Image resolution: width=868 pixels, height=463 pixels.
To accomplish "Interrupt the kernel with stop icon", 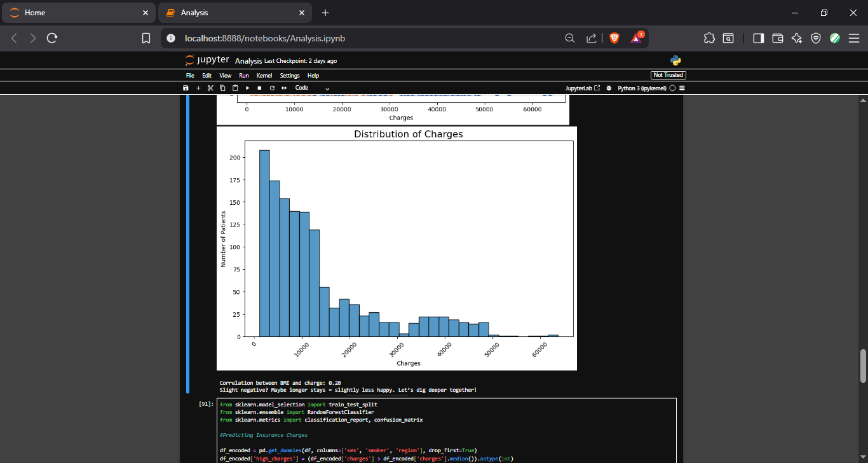I will [259, 88].
